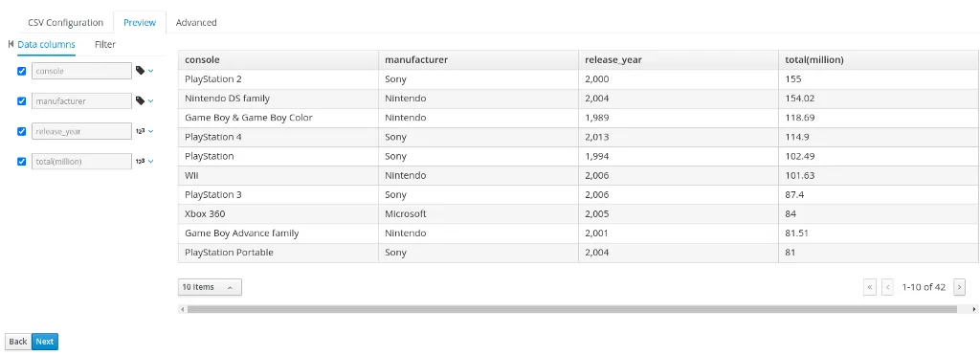This screenshot has height=355, width=980.
Task: Click the Back button
Action: [x=18, y=342]
